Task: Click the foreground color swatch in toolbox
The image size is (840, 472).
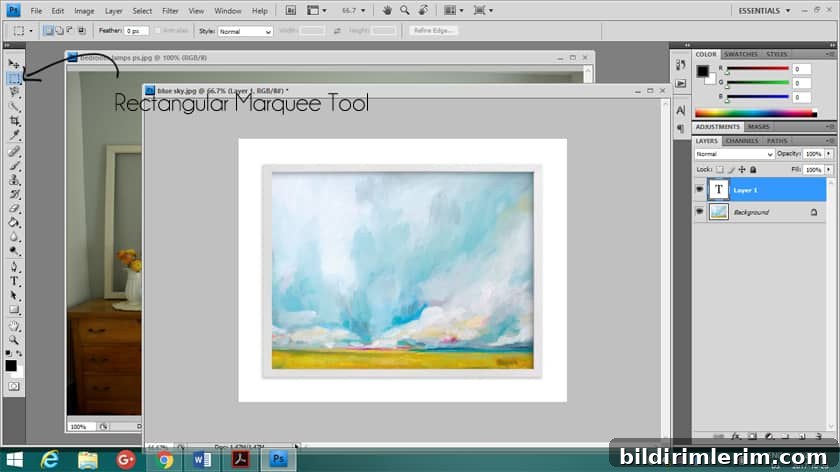Action: coord(11,366)
